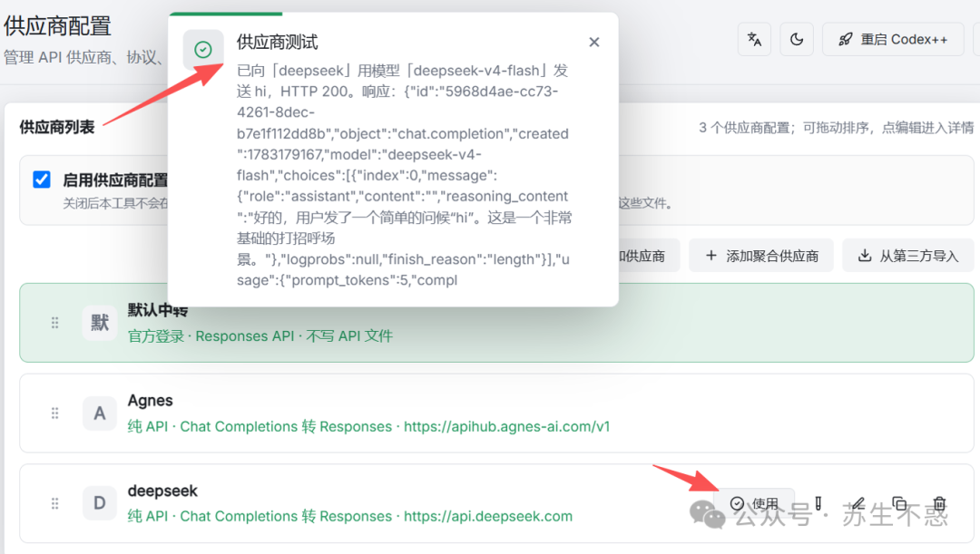Click the delete trash icon for deepseek
The height and width of the screenshot is (554, 980).
tap(939, 503)
